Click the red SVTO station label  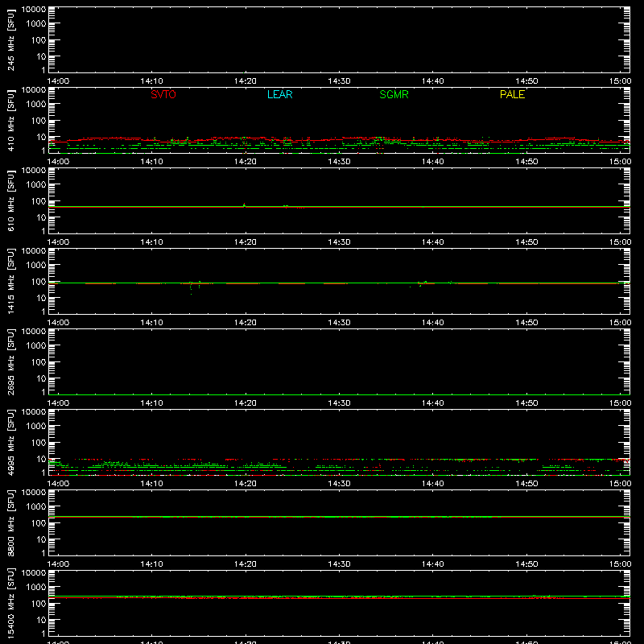point(163,94)
